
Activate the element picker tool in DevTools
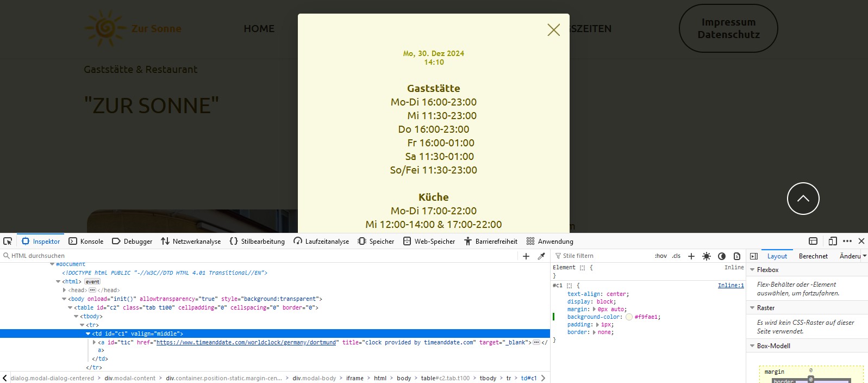point(8,241)
